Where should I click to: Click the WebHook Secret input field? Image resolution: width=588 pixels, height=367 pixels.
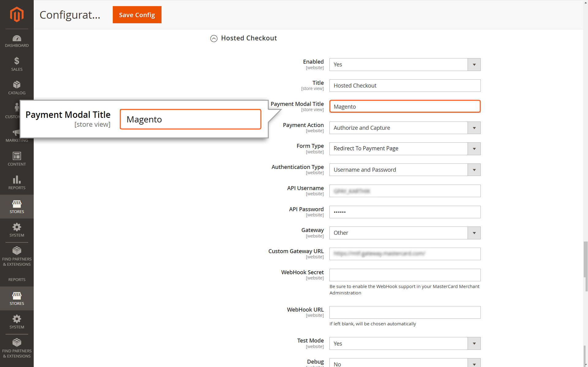point(405,275)
